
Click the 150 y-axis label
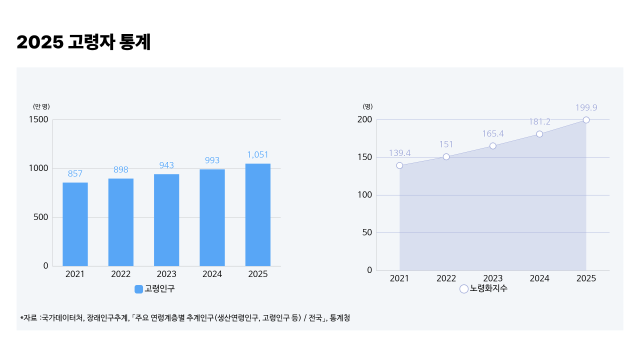pyautogui.click(x=365, y=157)
